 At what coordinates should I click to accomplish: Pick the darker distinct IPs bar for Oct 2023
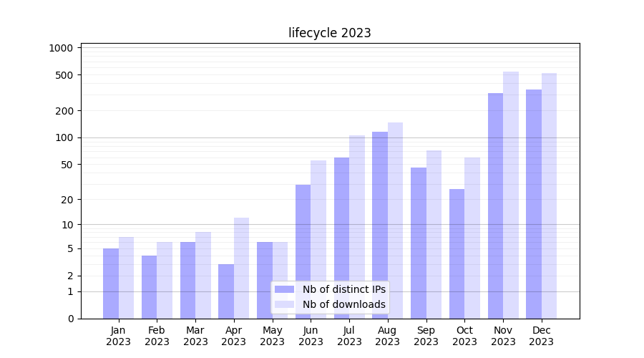click(x=457, y=253)
